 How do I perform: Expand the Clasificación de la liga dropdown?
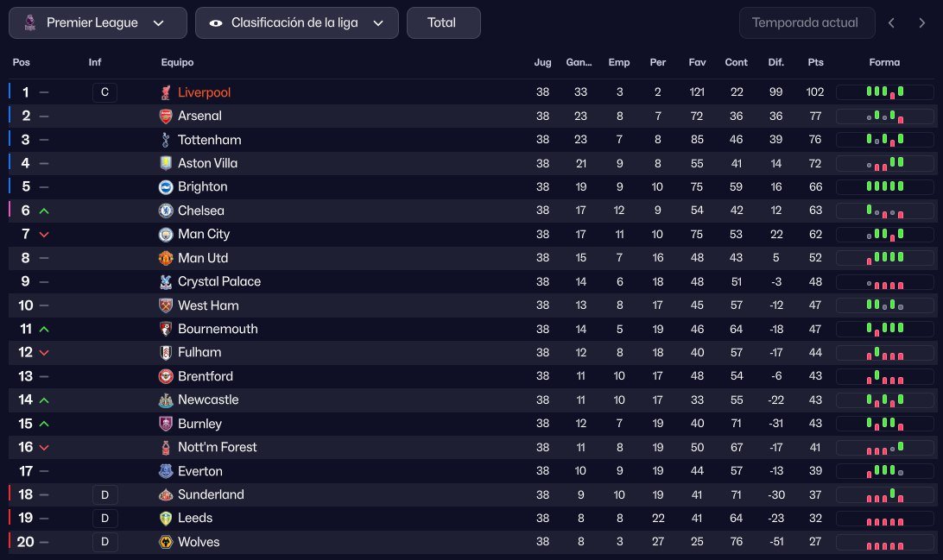pos(296,22)
